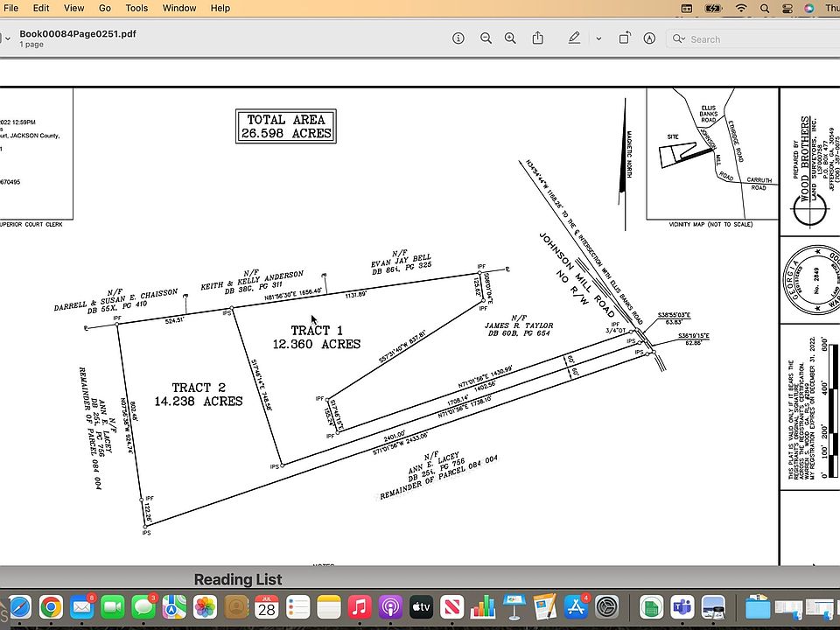Image resolution: width=840 pixels, height=630 pixels.
Task: Zoom in on the plat drawing
Action: [511, 38]
